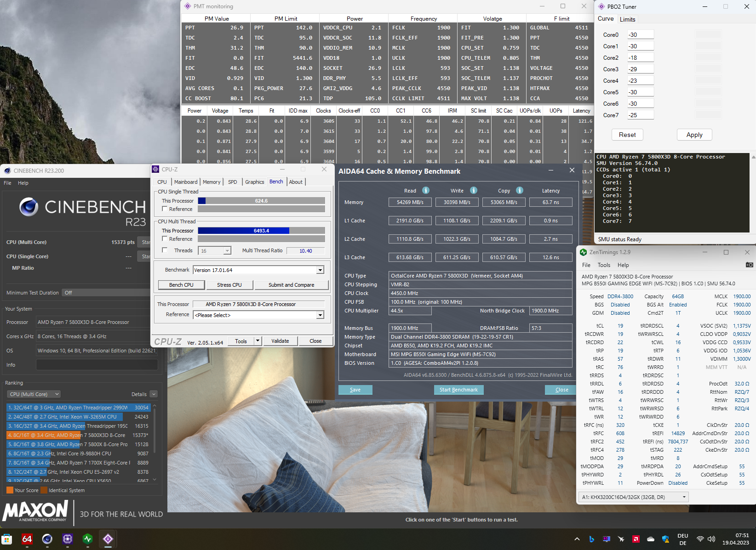This screenshot has width=756, height=550.
Task: Switch to PMT monitoring via its taskbar icon
Action: [108, 539]
